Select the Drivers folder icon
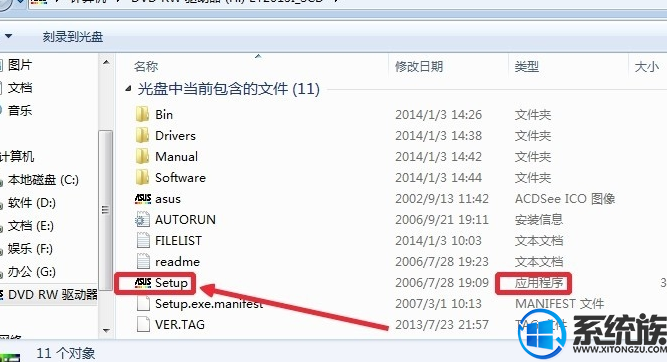 [143, 135]
